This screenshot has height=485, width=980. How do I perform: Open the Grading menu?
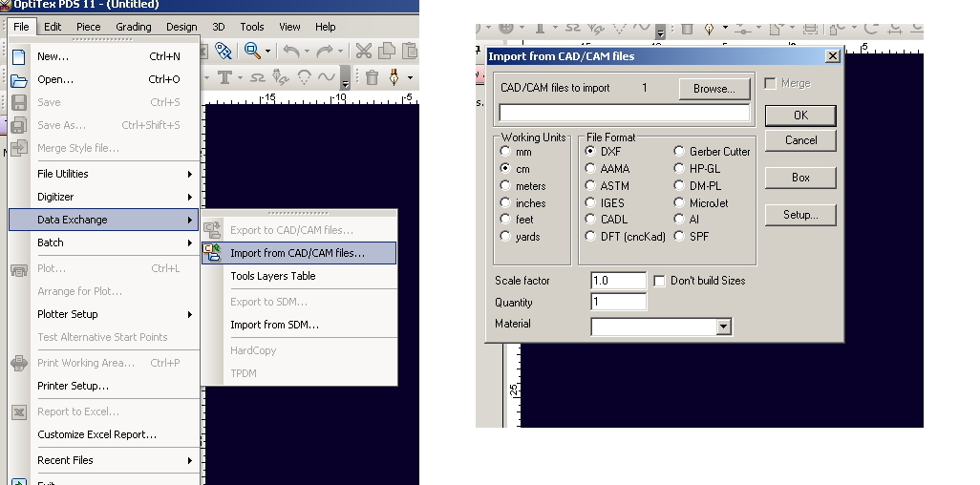[x=134, y=27]
